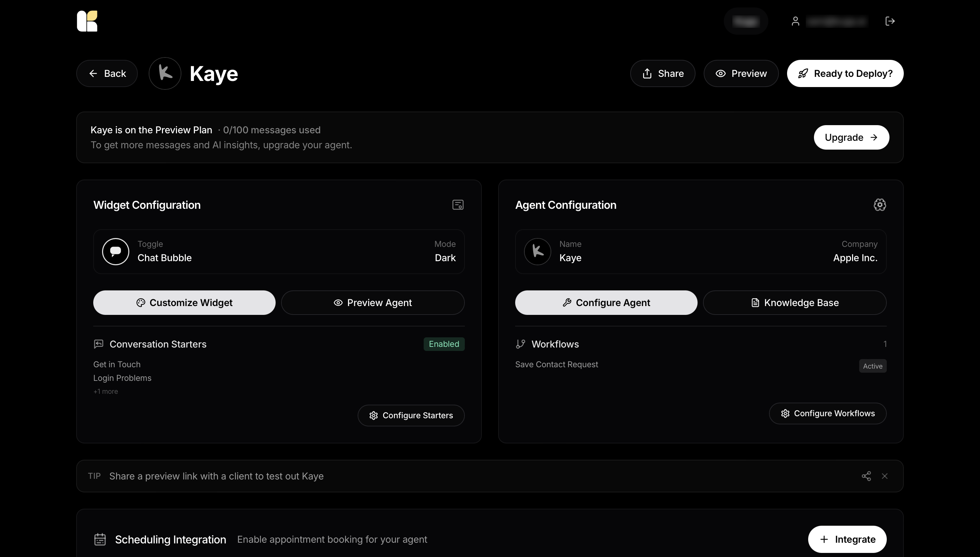Open Customize Widget
This screenshot has height=557, width=980.
[184, 303]
